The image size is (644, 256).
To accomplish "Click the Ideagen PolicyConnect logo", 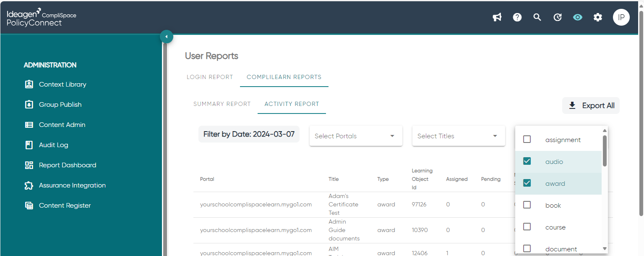I will coord(41,18).
